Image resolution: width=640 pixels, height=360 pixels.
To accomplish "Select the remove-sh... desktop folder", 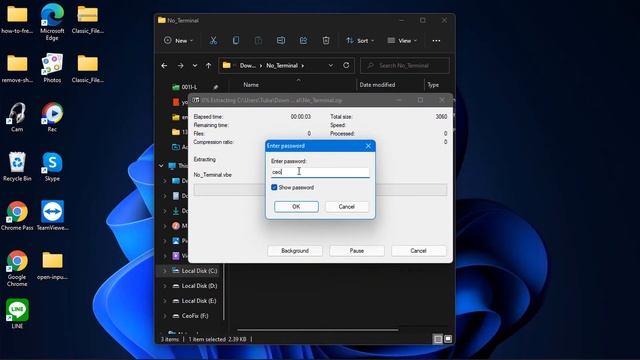I will (17, 68).
